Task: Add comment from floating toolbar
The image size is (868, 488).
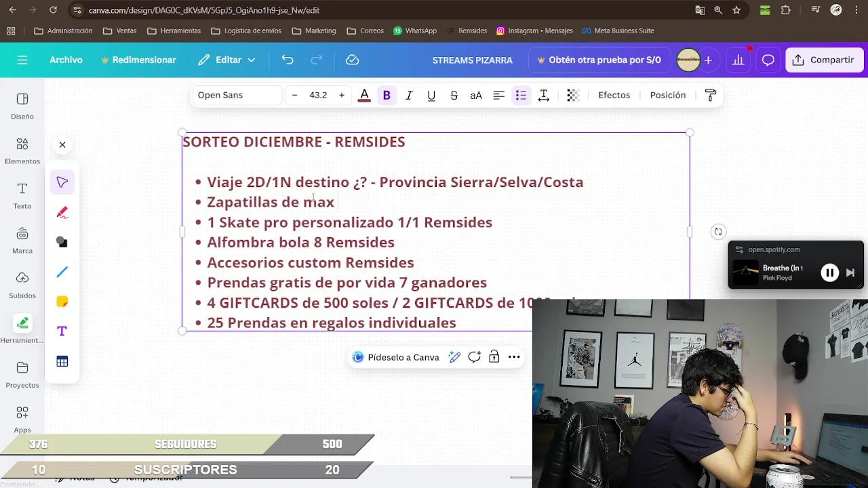Action: [x=474, y=357]
